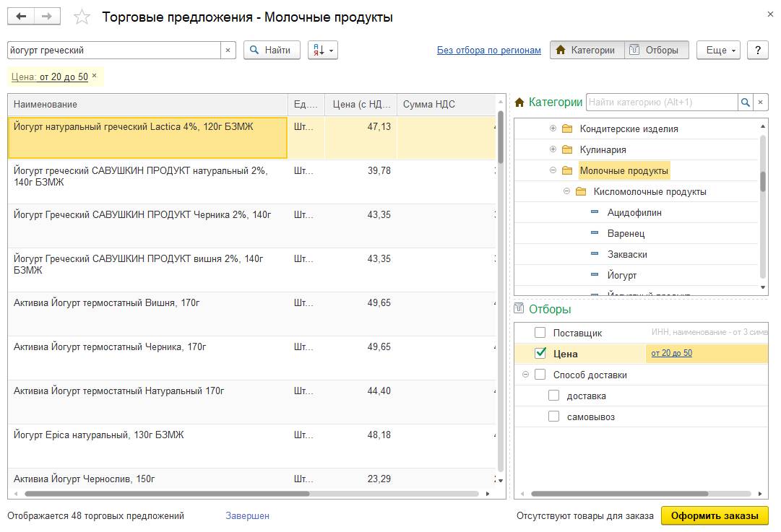Uncheck the Цена filter checkbox
The width and height of the screenshot is (781, 532).
[x=540, y=354]
